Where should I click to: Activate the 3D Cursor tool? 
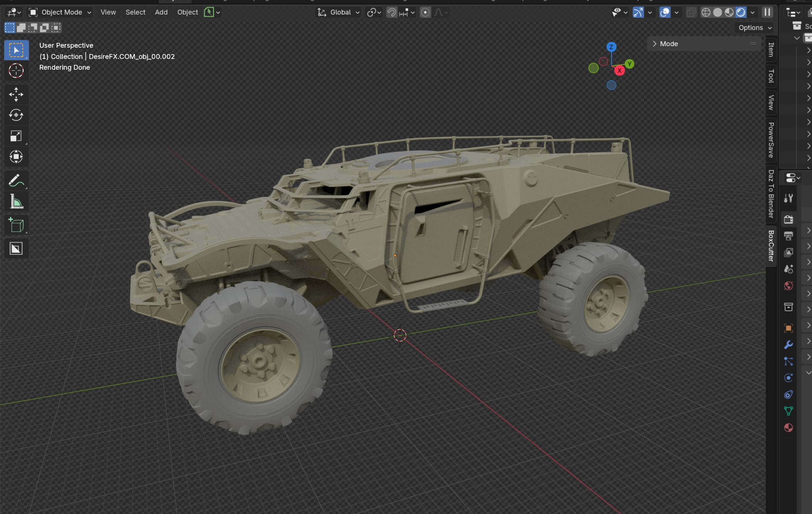click(x=16, y=71)
